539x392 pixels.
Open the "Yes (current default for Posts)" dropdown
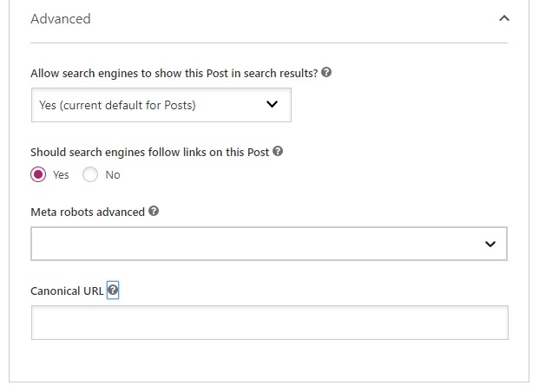click(161, 105)
